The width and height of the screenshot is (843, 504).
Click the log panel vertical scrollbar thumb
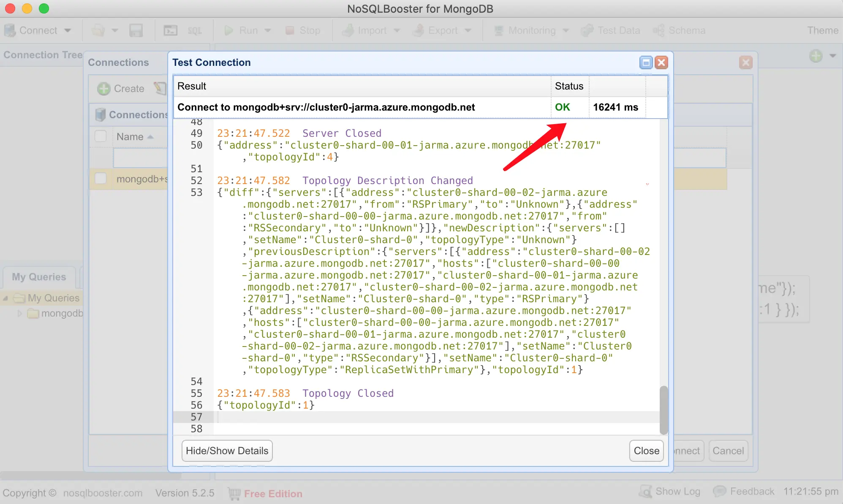click(x=664, y=409)
